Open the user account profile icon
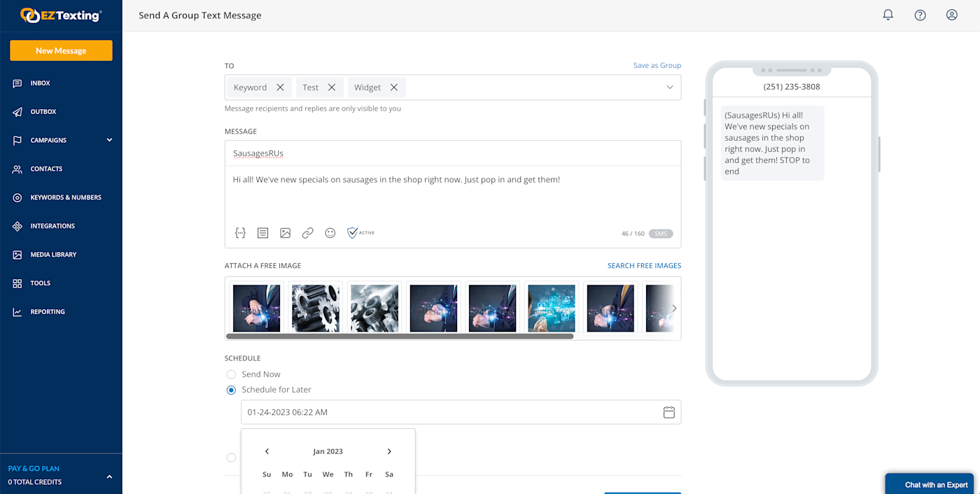This screenshot has width=980, height=494. pyautogui.click(x=952, y=15)
